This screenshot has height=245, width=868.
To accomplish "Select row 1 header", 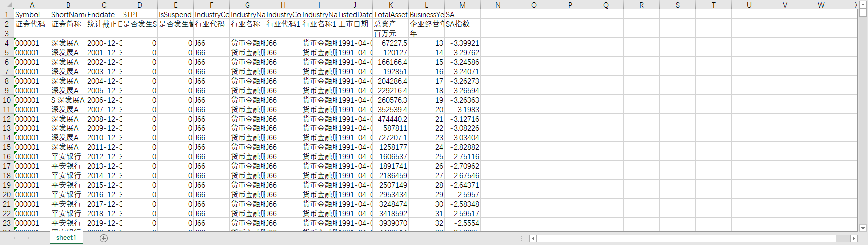I will point(7,15).
